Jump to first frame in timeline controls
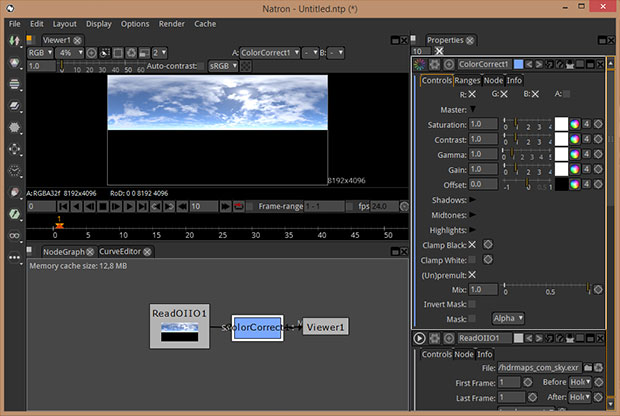This screenshot has height=416, width=620. [x=63, y=206]
